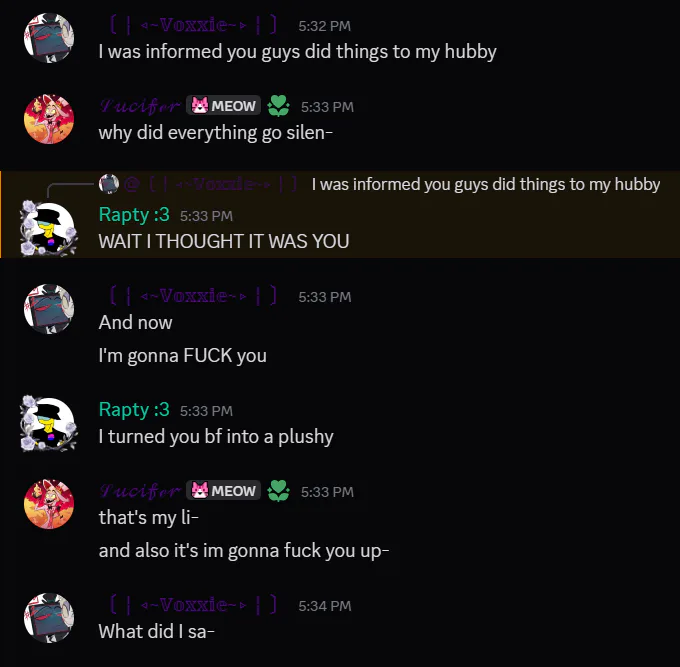
Task: Click the Rapty :3 name above the plushy message
Action: point(134,410)
